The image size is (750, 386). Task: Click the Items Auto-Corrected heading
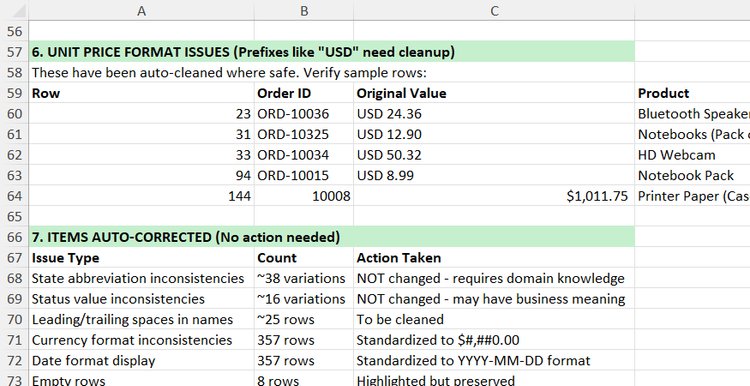point(331,237)
